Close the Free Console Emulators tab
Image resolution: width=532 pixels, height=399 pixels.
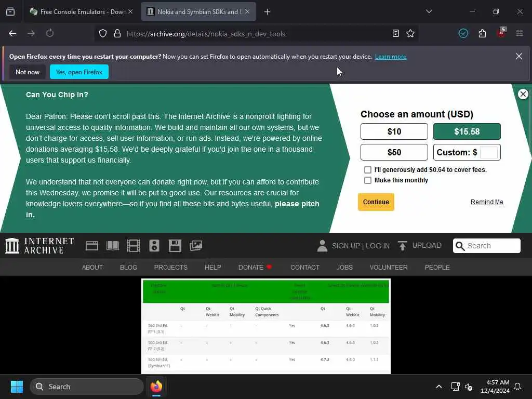[130, 11]
